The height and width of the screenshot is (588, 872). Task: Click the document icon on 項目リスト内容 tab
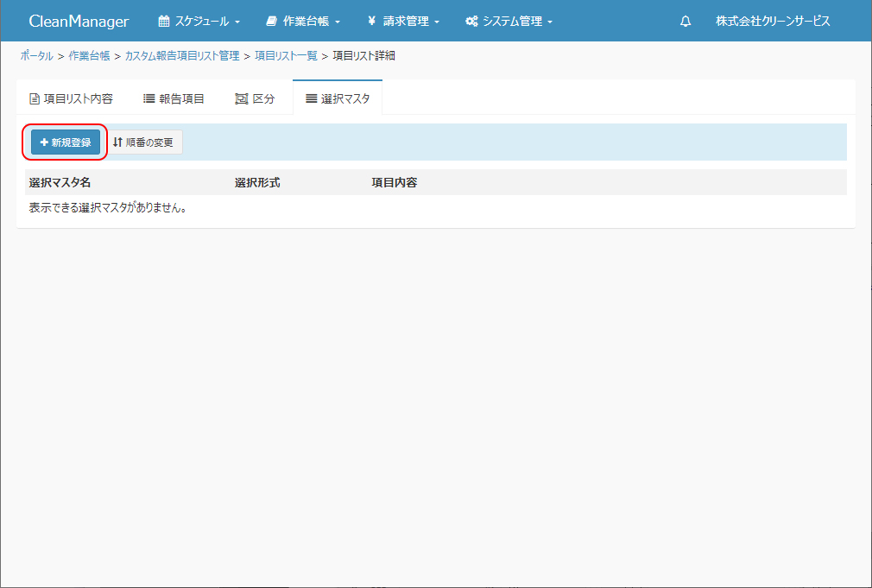tap(35, 98)
